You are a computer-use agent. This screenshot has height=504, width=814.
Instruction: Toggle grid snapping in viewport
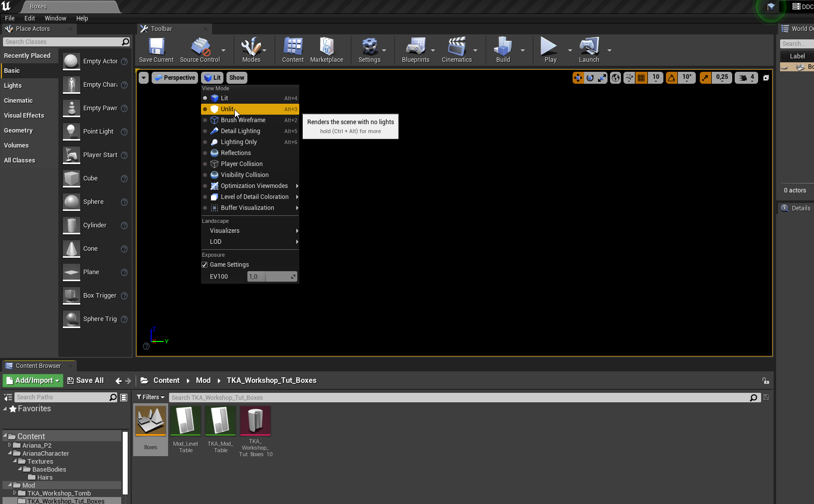(641, 78)
